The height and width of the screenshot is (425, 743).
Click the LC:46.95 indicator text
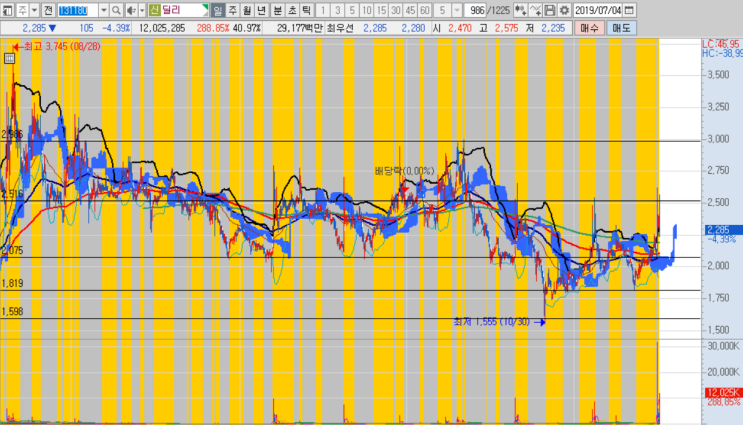[x=722, y=44]
